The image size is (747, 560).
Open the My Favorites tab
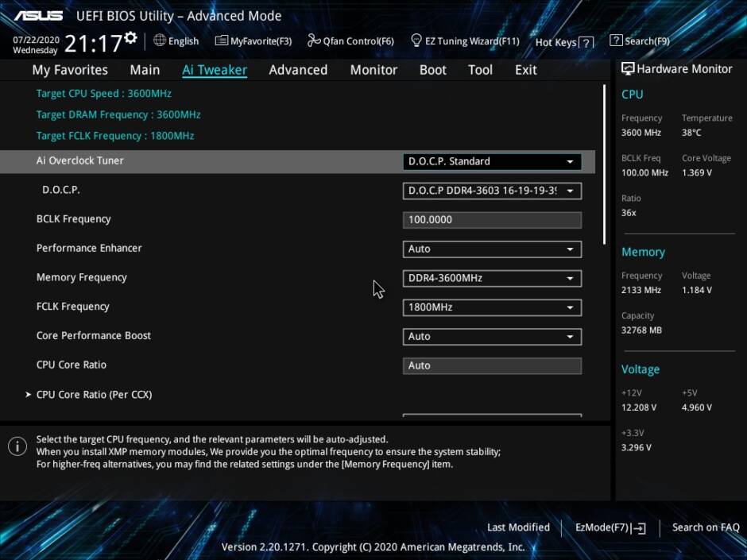pos(70,70)
